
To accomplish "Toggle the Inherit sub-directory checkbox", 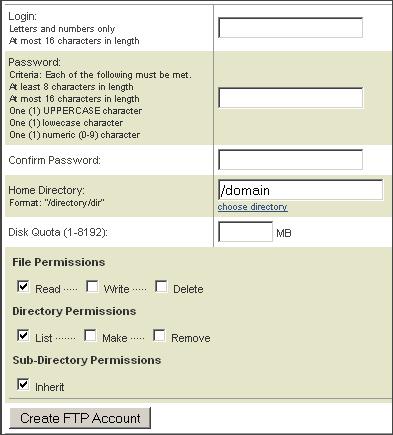I will 23,384.
